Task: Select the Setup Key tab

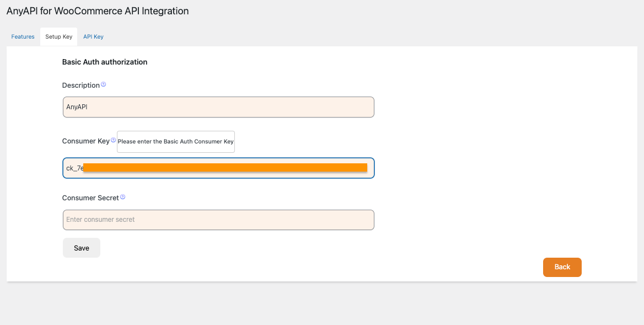Action: (59, 37)
